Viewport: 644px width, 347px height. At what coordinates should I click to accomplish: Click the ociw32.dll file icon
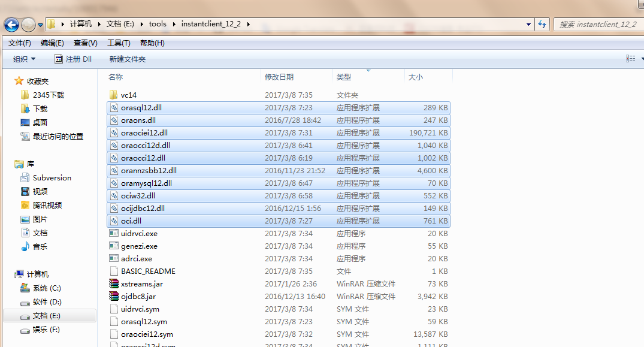114,196
